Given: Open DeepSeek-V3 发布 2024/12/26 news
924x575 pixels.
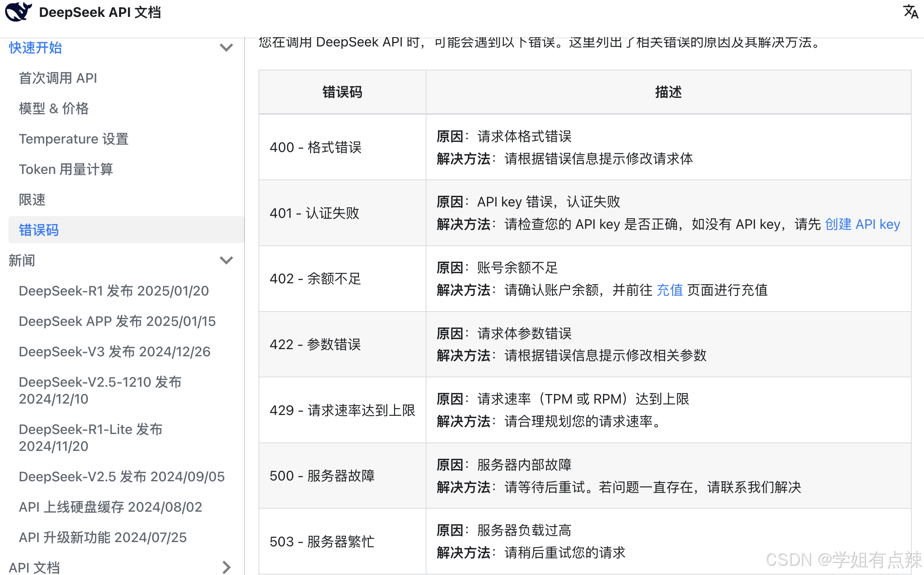Looking at the screenshot, I should click(115, 352).
